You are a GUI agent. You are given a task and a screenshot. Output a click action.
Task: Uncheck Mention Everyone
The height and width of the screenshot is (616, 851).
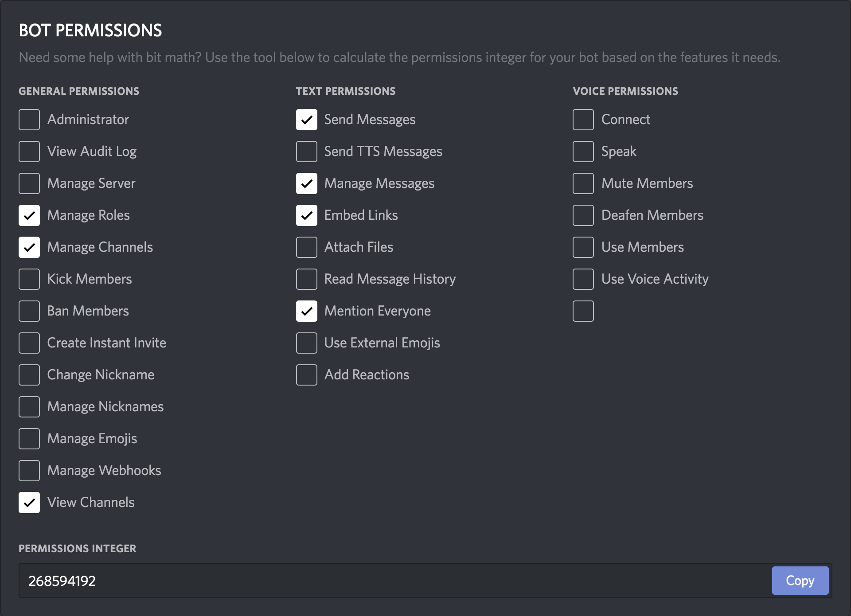pos(307,311)
